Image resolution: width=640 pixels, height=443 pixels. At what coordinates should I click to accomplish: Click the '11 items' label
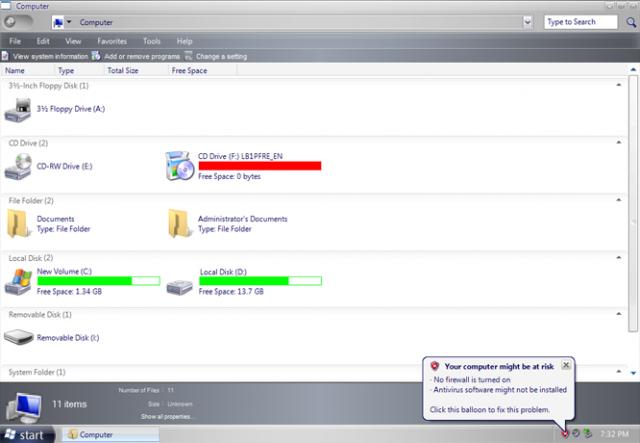point(69,404)
